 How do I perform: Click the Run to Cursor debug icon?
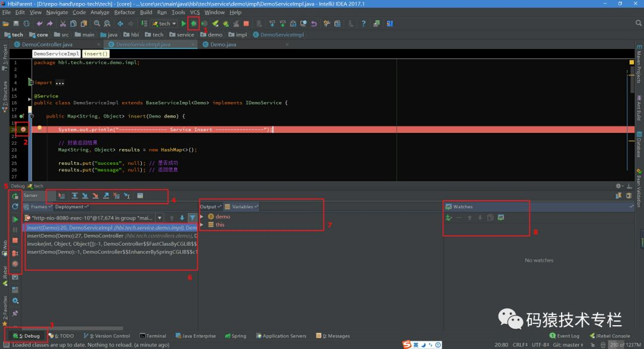pos(127,196)
